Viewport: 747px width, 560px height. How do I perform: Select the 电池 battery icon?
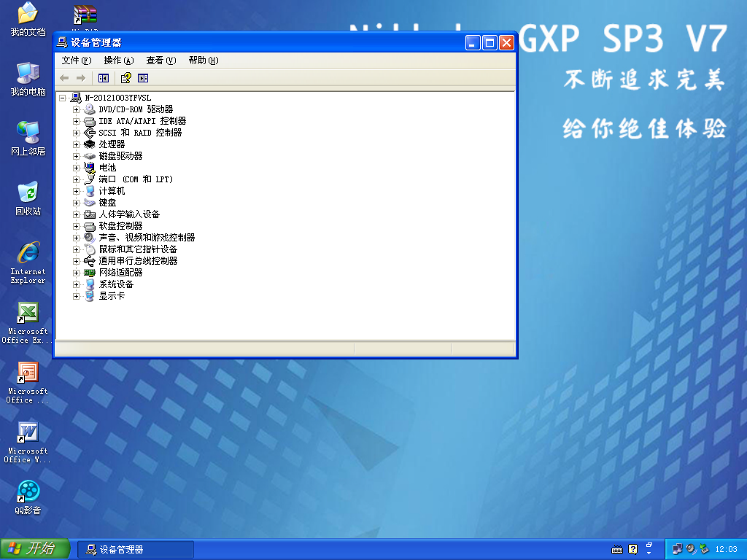(90, 168)
